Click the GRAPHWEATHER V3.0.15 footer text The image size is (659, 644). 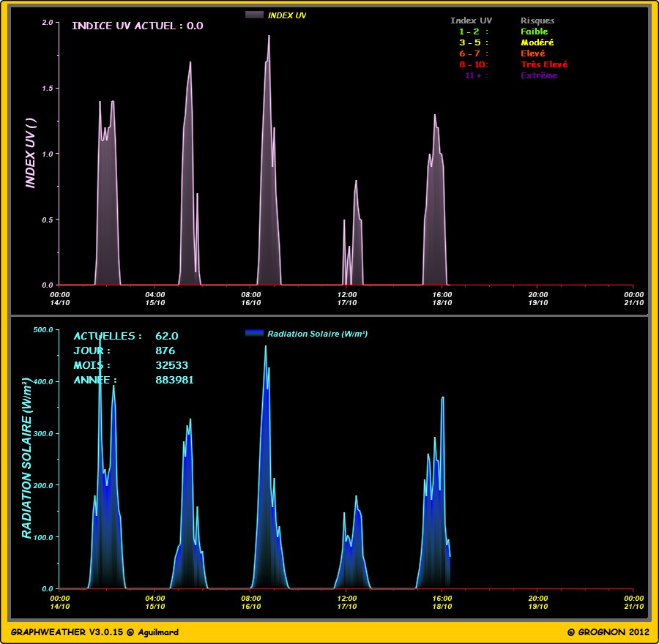[x=94, y=632]
